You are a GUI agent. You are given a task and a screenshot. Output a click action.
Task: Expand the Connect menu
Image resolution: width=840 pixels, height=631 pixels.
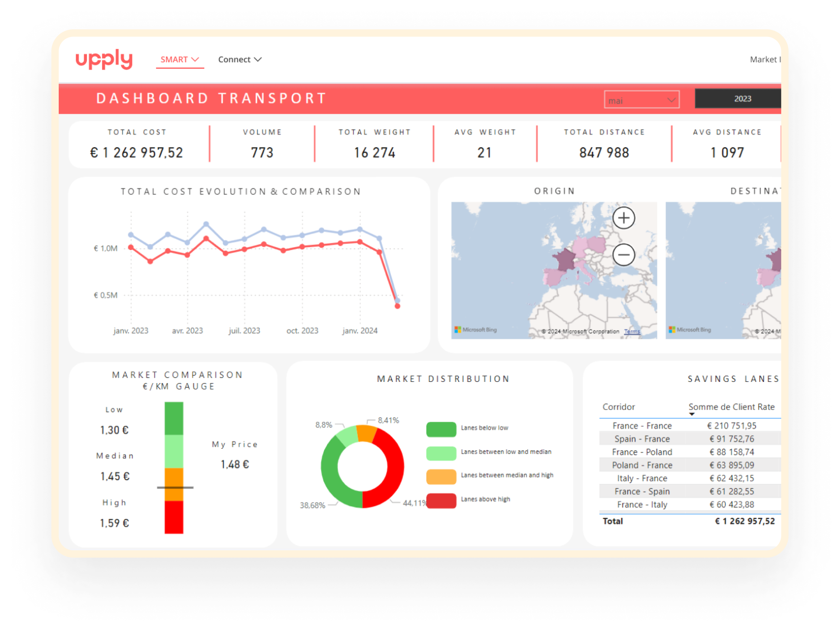pos(240,59)
